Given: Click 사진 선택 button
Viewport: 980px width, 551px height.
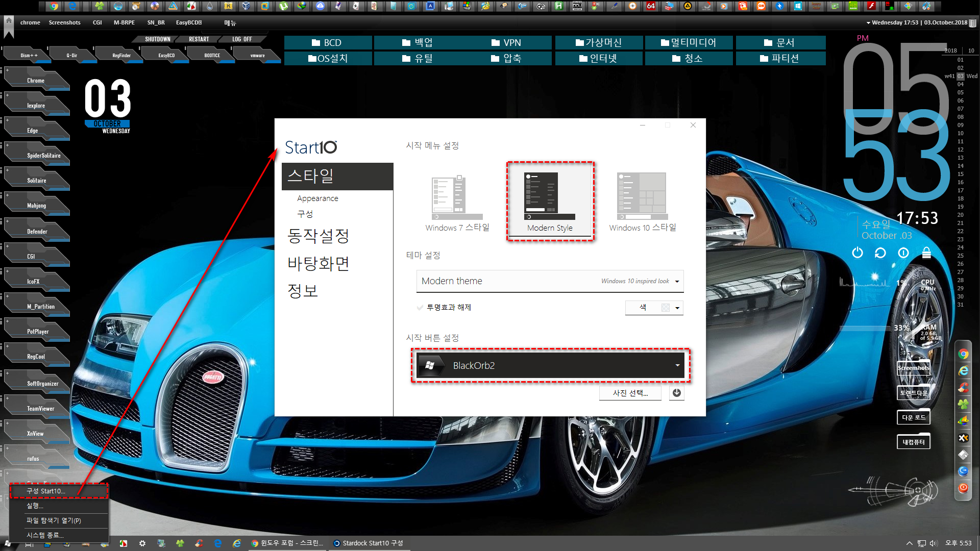Looking at the screenshot, I should 630,393.
